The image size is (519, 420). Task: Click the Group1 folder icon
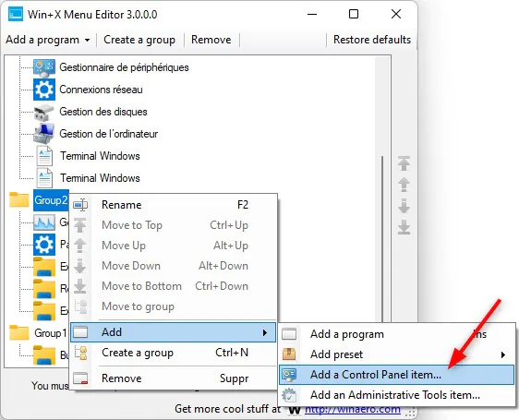18,333
